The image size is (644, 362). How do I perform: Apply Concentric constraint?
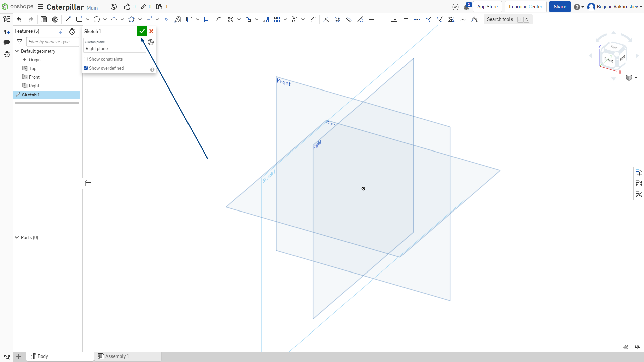pyautogui.click(x=337, y=19)
